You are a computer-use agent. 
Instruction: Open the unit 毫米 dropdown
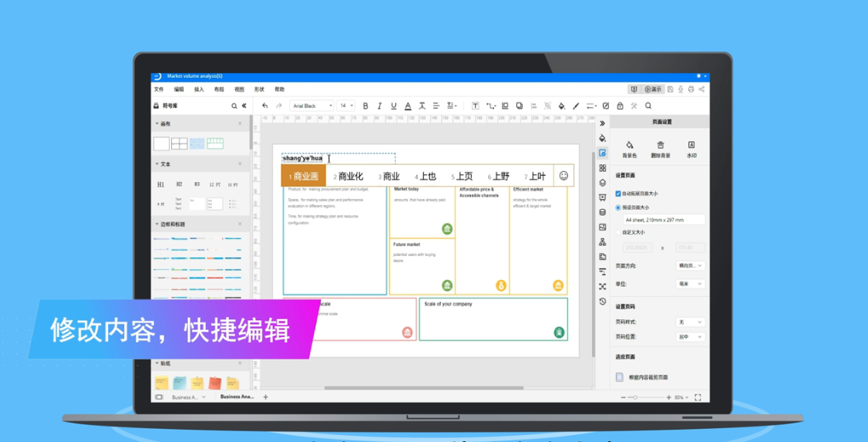pos(690,284)
